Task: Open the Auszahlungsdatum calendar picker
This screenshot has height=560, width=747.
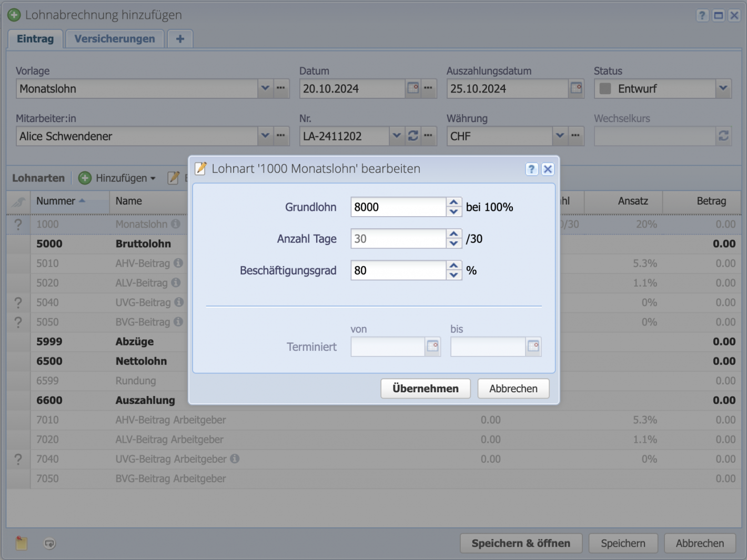Action: [x=577, y=88]
